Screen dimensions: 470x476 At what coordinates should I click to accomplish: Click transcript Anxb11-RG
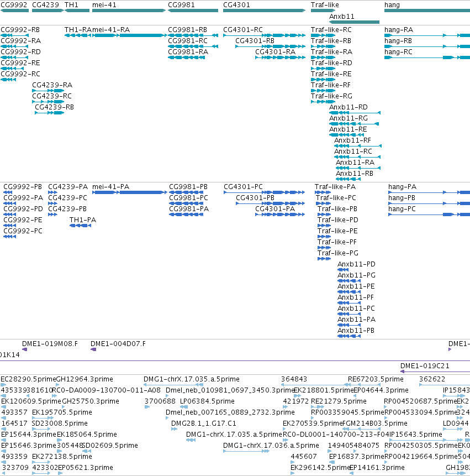point(354,124)
